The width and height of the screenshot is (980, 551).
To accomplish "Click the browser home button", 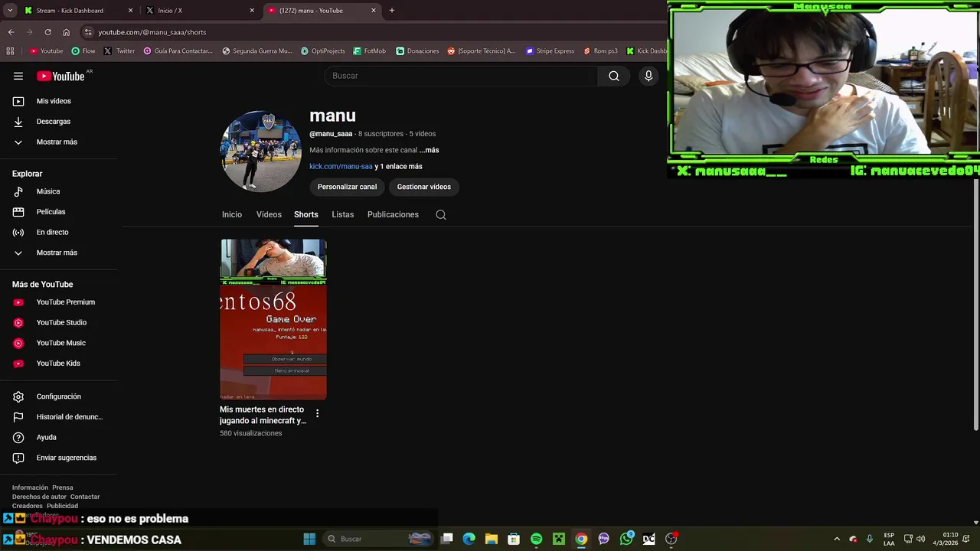I will (x=66, y=32).
